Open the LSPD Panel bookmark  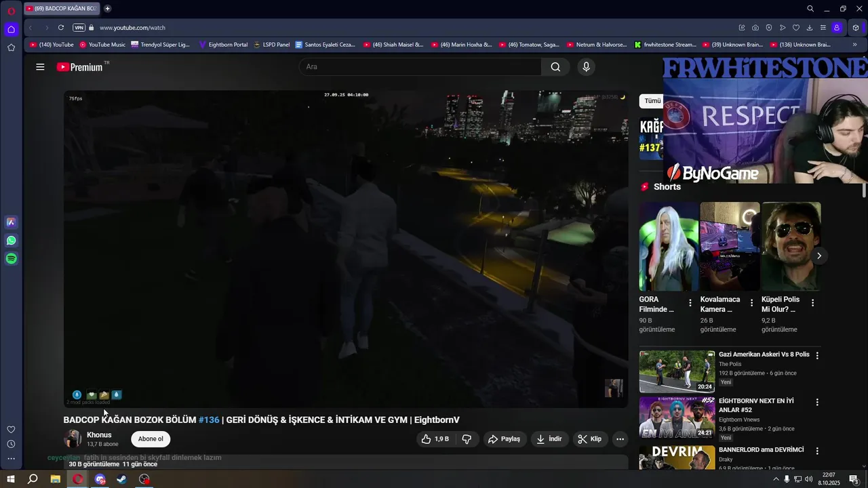coord(271,45)
